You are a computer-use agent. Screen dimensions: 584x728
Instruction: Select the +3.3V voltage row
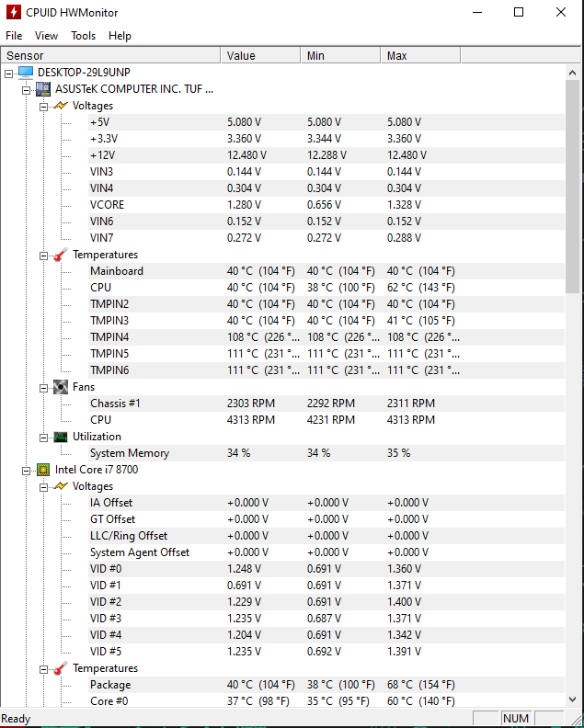point(326,139)
